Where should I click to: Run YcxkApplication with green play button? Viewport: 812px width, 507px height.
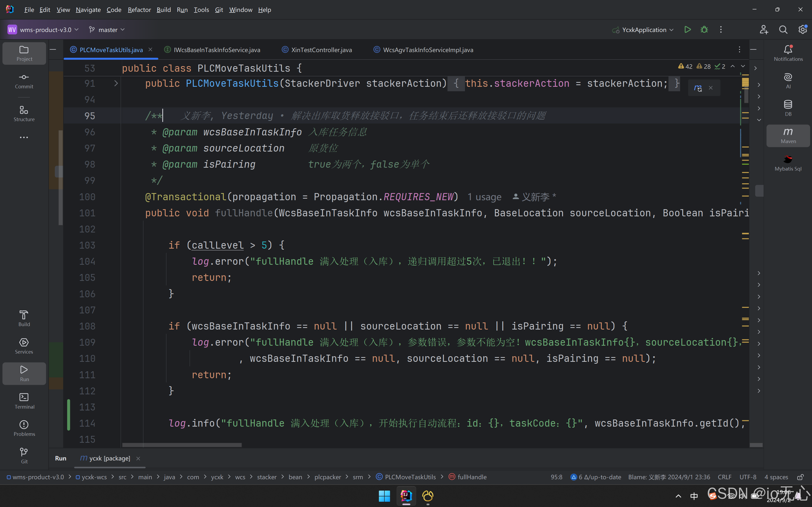pyautogui.click(x=687, y=30)
